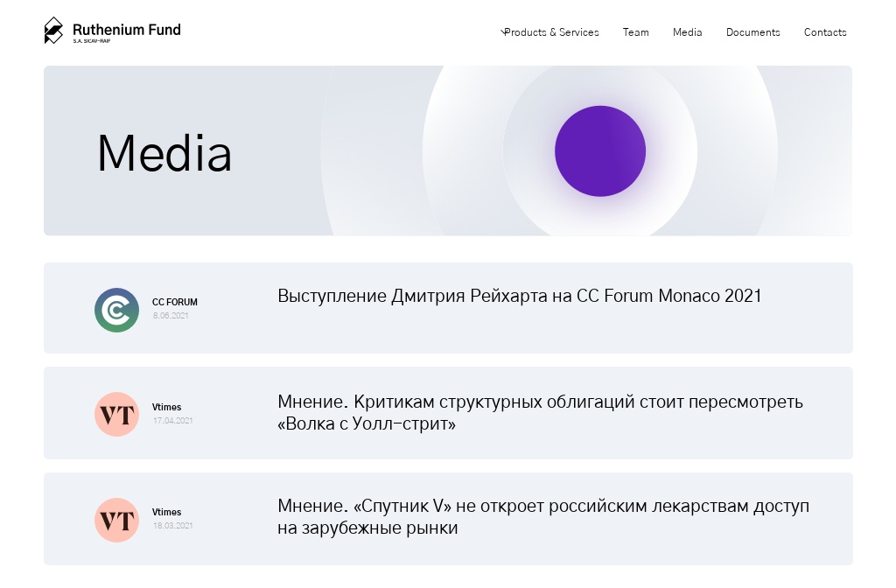Select the Vtimes label on the middle card
Viewport: 896px width, 588px height.
click(x=166, y=407)
